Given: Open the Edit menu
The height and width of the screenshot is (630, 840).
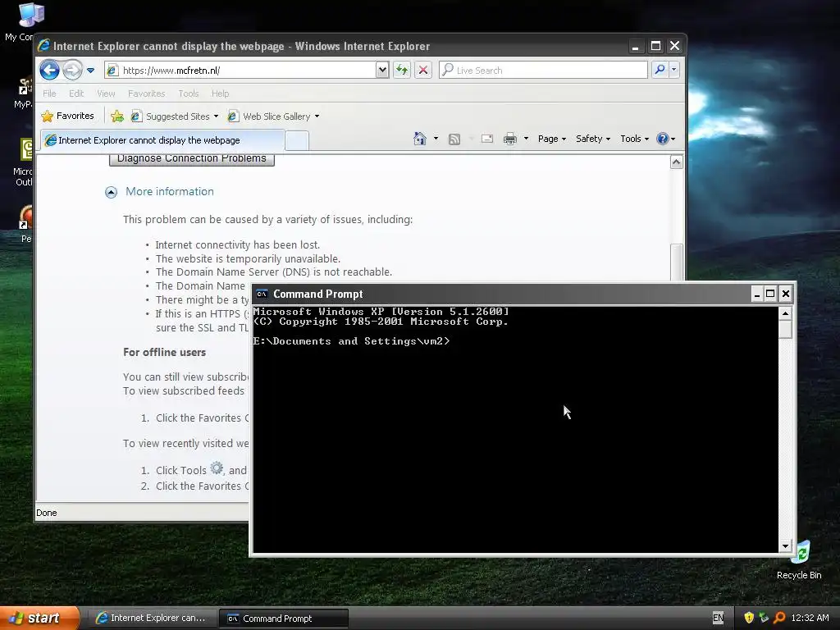Looking at the screenshot, I should tap(76, 94).
